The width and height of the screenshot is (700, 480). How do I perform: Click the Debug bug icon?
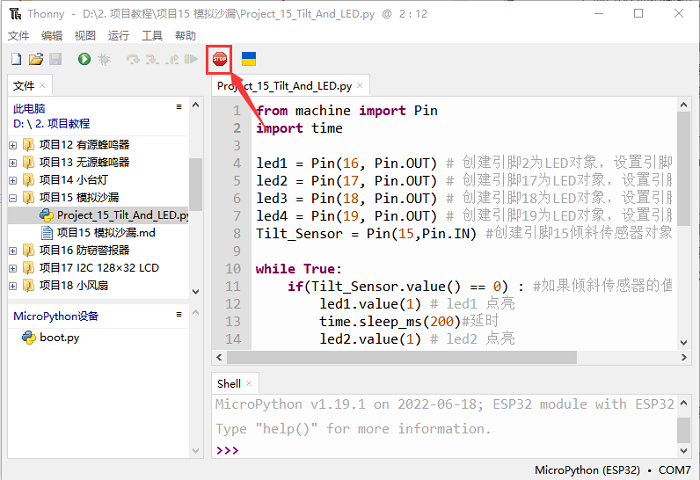pyautogui.click(x=104, y=60)
